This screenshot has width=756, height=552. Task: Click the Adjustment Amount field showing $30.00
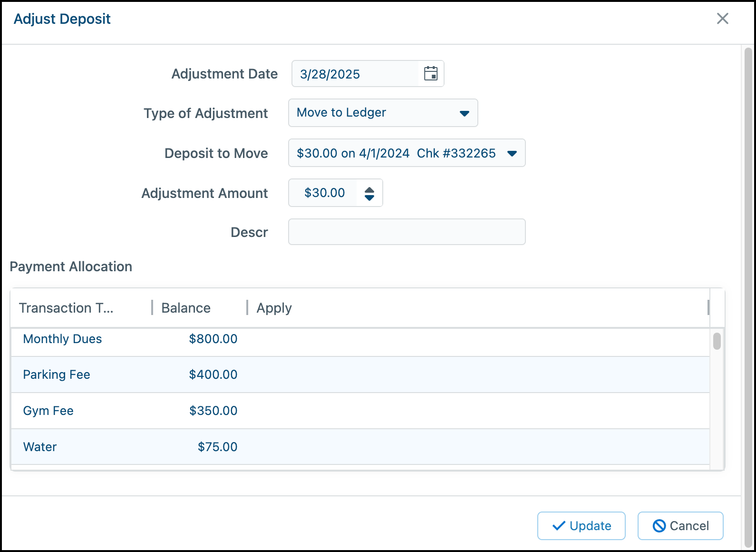(x=323, y=193)
